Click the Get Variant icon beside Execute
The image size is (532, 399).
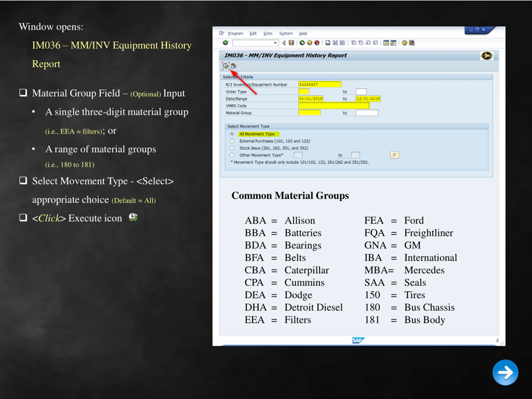[234, 66]
